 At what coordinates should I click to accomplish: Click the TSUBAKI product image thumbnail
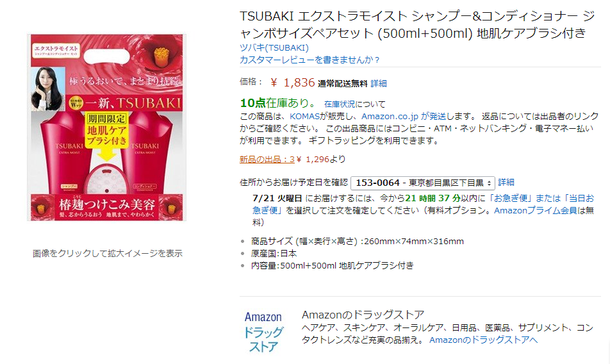coord(106,127)
